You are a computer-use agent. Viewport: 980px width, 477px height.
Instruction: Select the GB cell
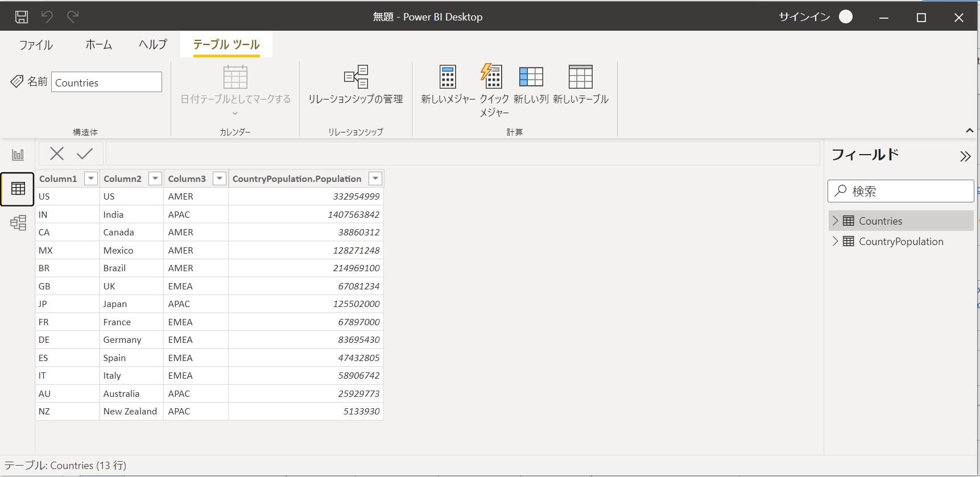point(67,286)
